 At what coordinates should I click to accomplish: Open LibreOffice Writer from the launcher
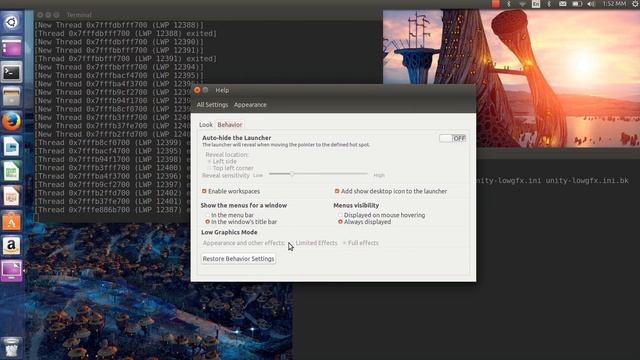pyautogui.click(x=11, y=147)
